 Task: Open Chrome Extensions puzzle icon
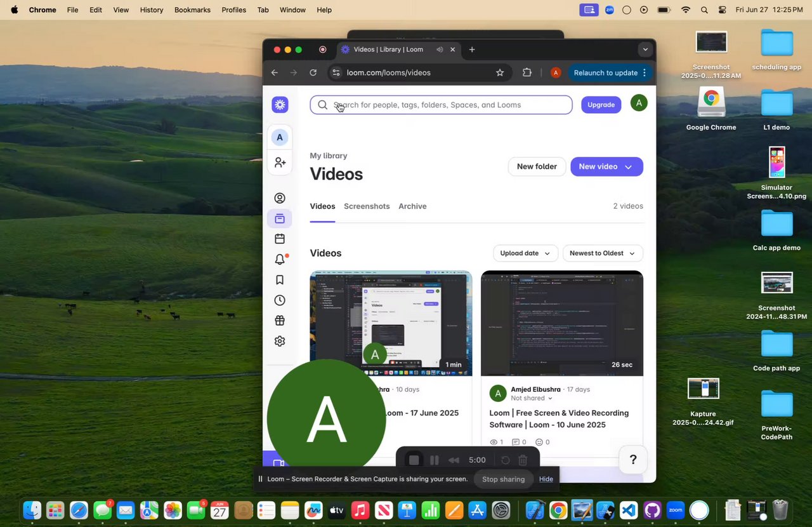tap(527, 72)
